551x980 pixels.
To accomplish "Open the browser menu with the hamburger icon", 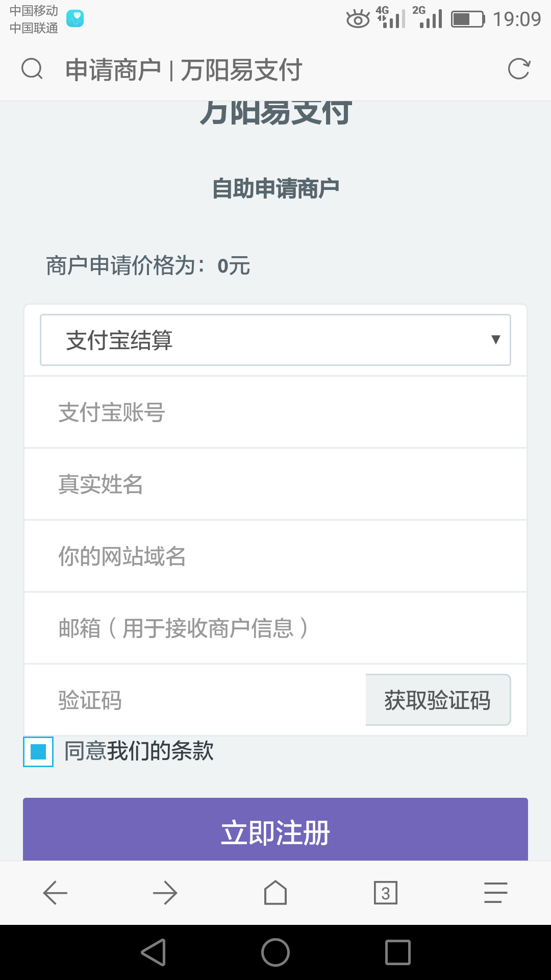I will tap(495, 892).
